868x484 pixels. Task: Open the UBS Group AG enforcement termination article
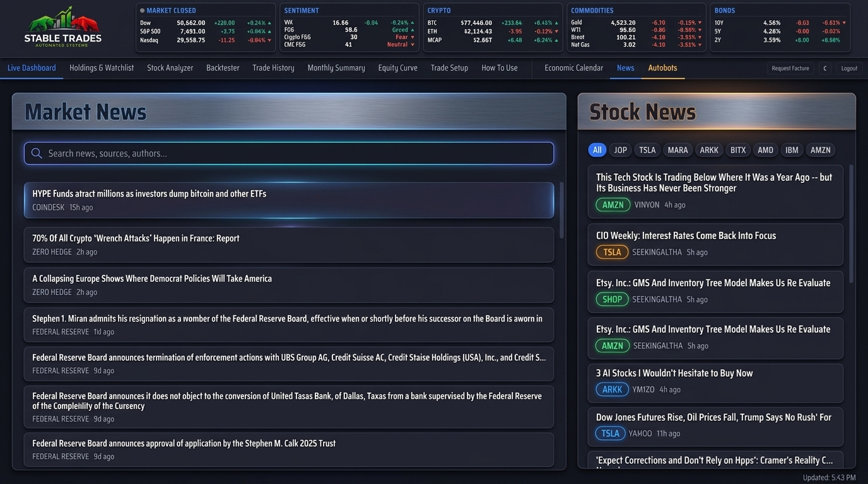point(289,364)
